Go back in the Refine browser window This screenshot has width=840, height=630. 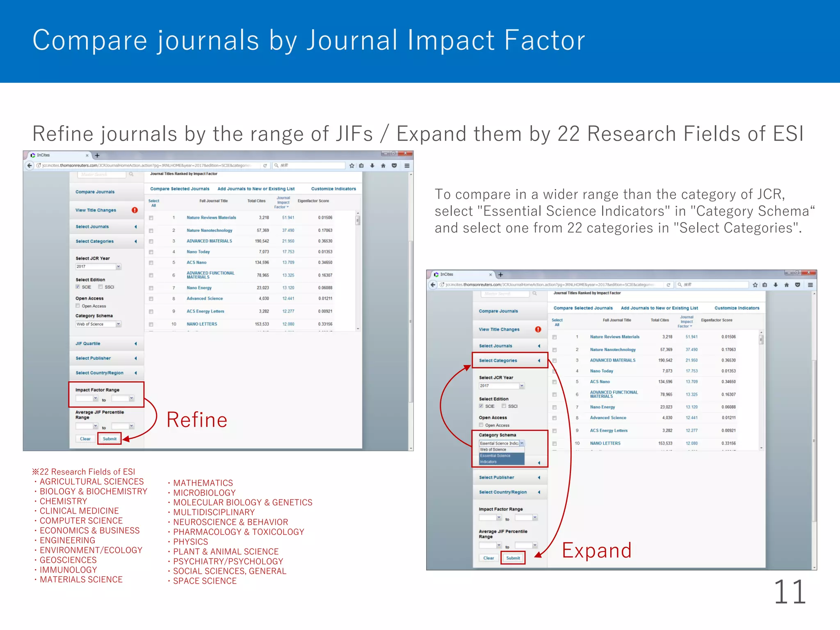pos(29,166)
